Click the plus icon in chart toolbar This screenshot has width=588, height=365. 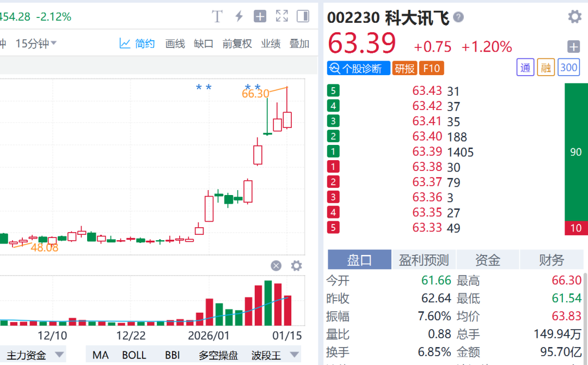pyautogui.click(x=260, y=16)
